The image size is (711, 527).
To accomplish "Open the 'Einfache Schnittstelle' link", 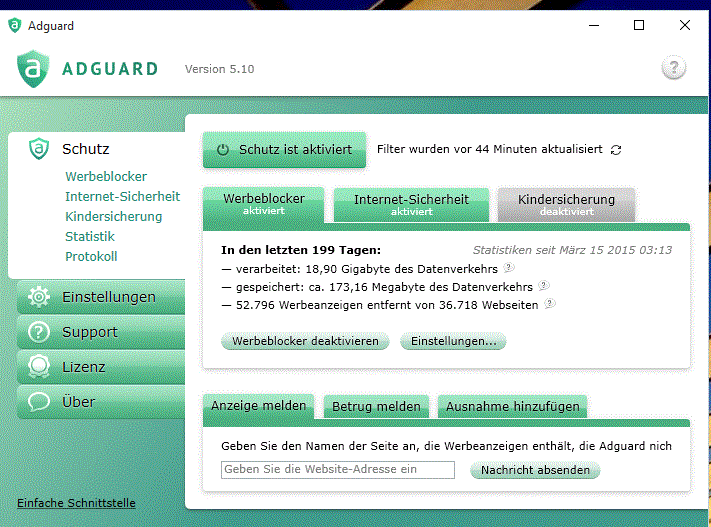I will (76, 503).
